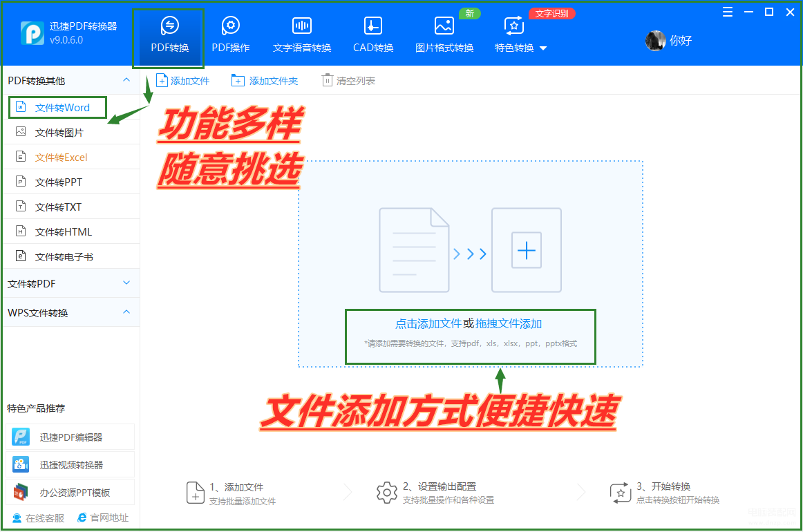Click the supported formats hint text
The height and width of the screenshot is (532, 803).
(x=471, y=343)
